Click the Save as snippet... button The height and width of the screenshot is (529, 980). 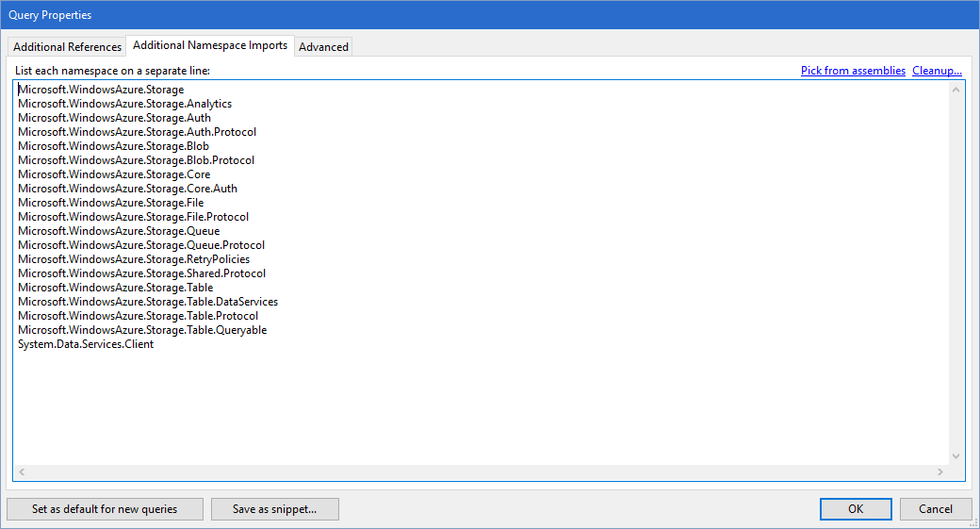[274, 509]
